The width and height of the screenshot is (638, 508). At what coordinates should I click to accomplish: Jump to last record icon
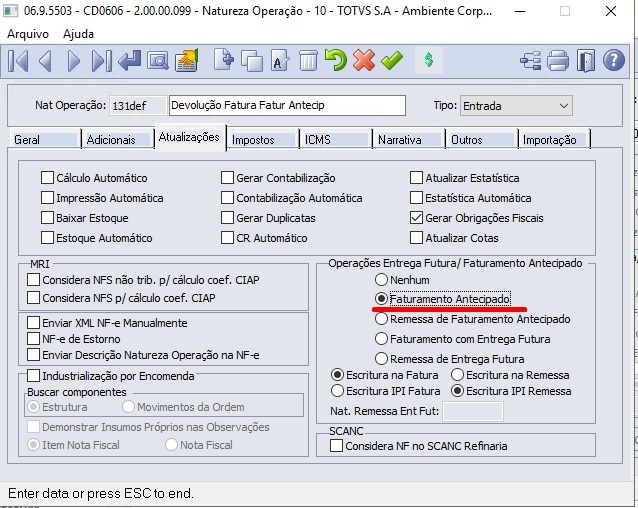(x=101, y=61)
